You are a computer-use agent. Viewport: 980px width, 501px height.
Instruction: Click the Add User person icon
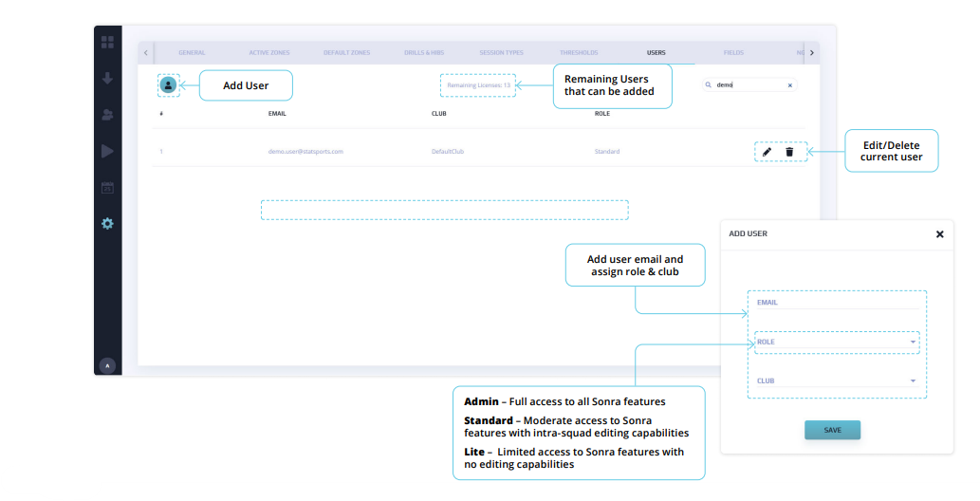(x=168, y=85)
